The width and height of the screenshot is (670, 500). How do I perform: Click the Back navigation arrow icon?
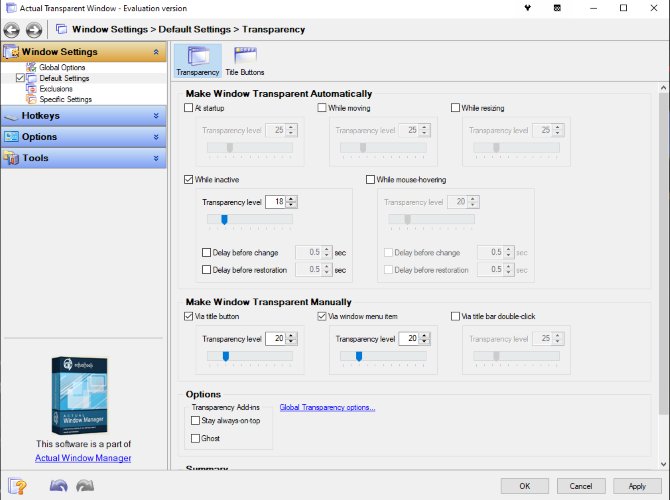(12, 30)
